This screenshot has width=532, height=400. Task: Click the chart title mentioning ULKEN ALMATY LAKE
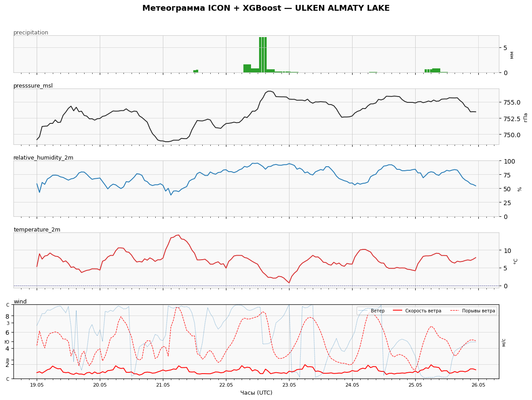(x=266, y=8)
